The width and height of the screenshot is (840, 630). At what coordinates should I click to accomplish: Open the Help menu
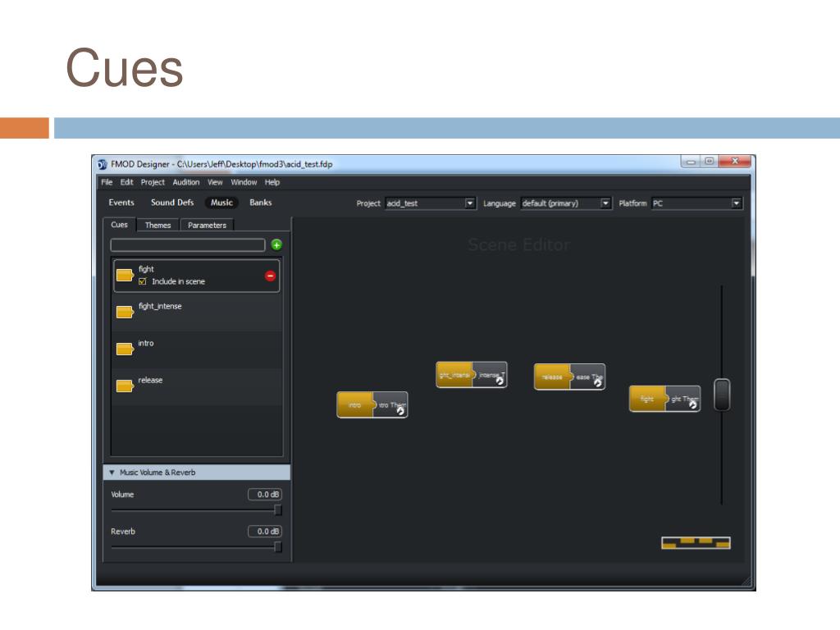pos(272,182)
